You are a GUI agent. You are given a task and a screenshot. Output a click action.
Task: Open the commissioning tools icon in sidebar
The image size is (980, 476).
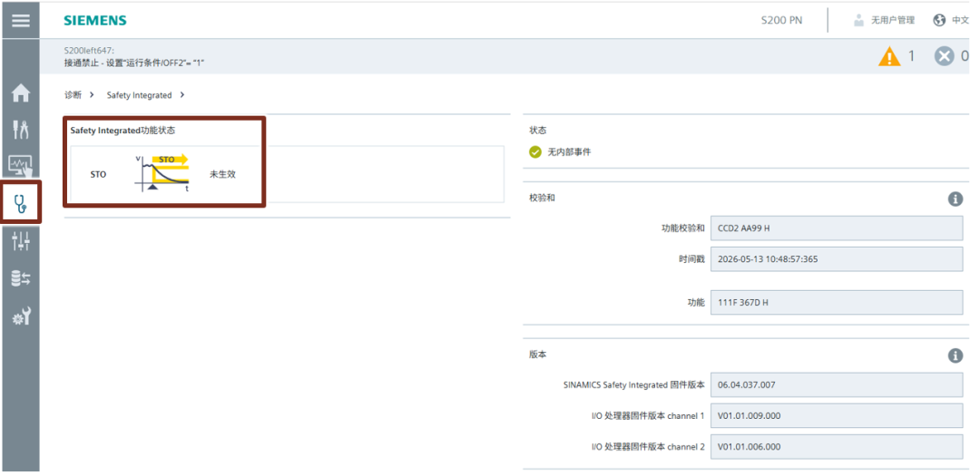click(21, 130)
